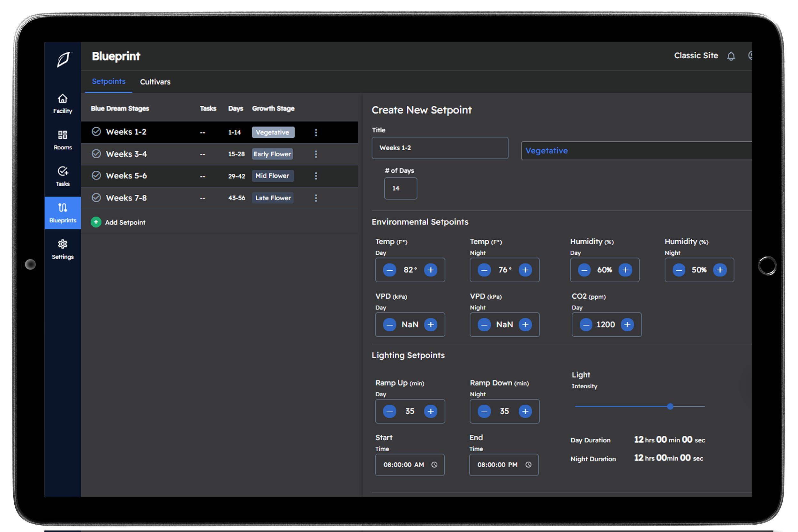Decrease Ramp Up Day minutes
Screen dimensions: 798x532
[x=389, y=411]
